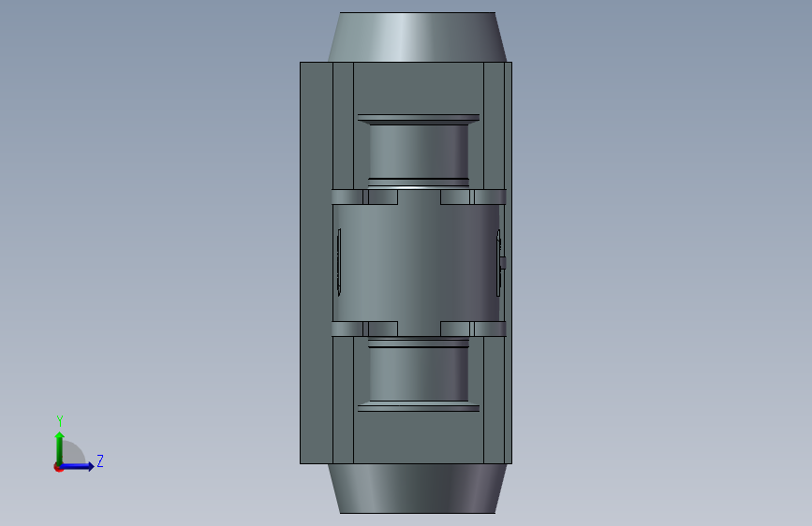Select the upper spool-shaped cylinder

(419, 151)
